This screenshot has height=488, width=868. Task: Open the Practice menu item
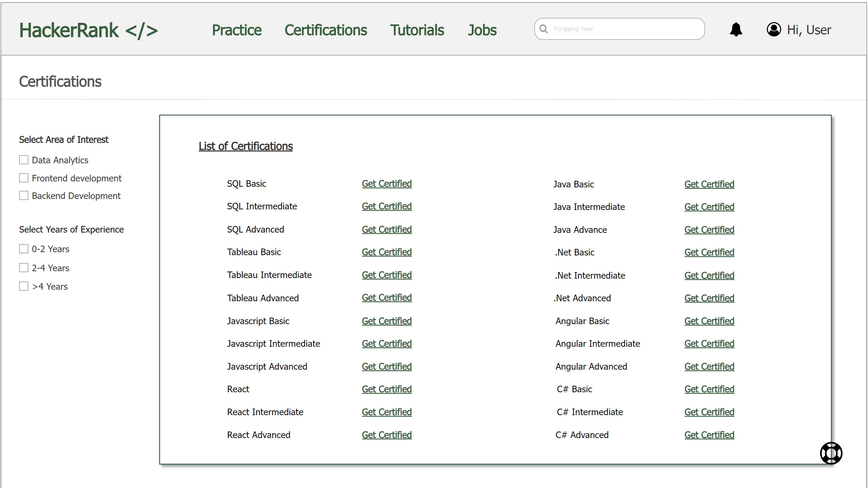[237, 30]
